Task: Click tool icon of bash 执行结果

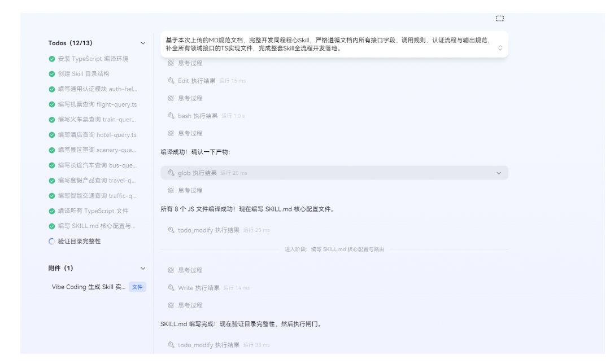Action: pyautogui.click(x=171, y=116)
